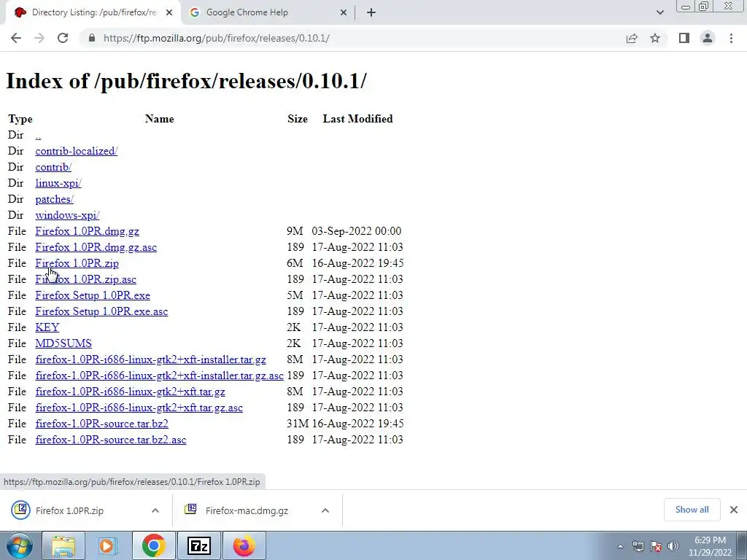Image resolution: width=747 pixels, height=560 pixels.
Task: Open the network status tray icon
Action: [638, 546]
